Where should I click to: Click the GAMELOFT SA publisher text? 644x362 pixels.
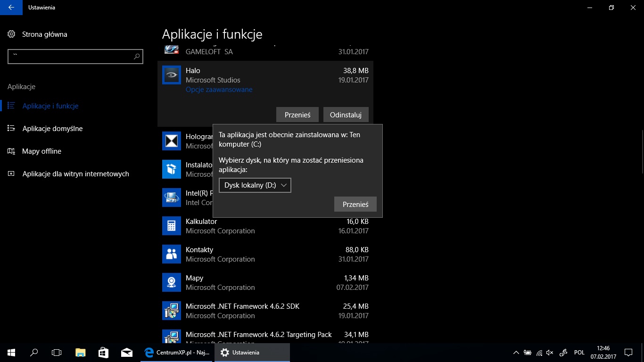point(209,52)
